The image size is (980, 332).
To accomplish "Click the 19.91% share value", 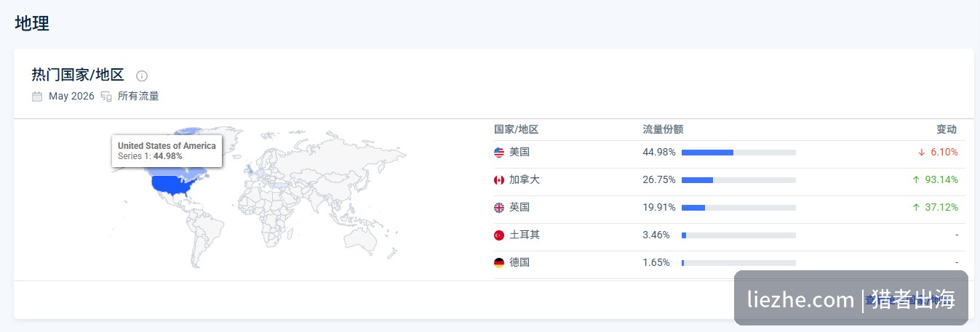I will coord(659,208).
